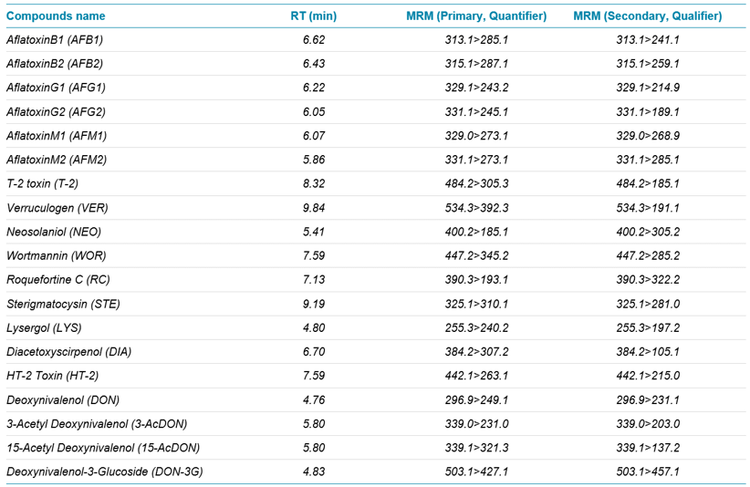The width and height of the screenshot is (750, 487).
Task: Select the 6.62 retention time value
Action: 316,40
